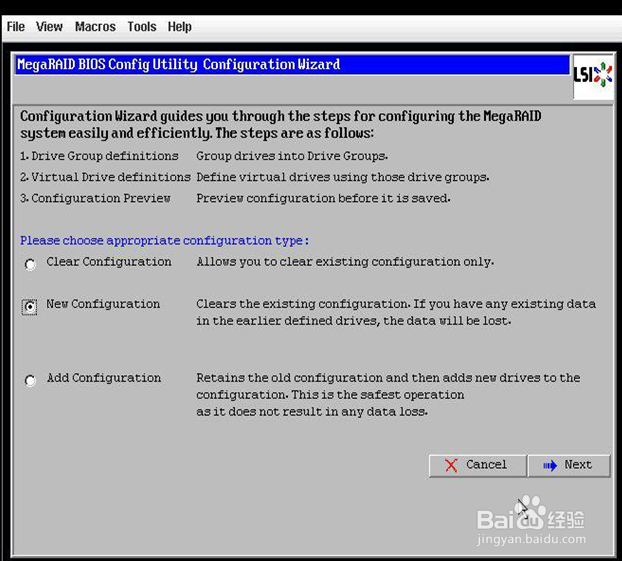622x561 pixels.
Task: Click 'Allows you to clear existing configuration only.' text
Action: (345, 262)
